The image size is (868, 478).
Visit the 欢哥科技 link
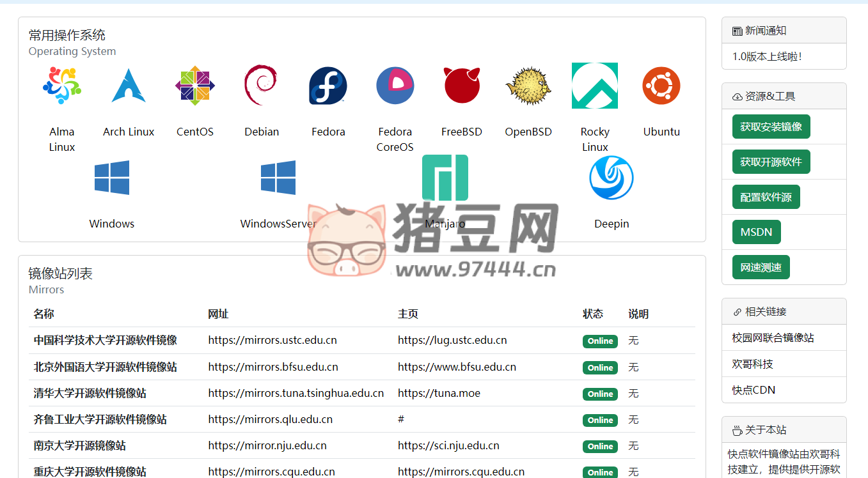pos(752,364)
